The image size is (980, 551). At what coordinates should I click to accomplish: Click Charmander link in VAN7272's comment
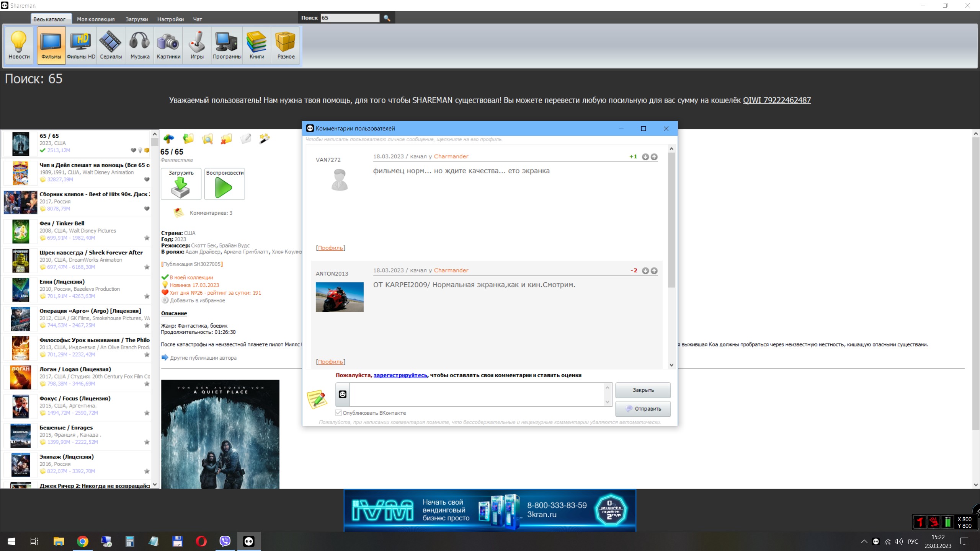click(451, 156)
